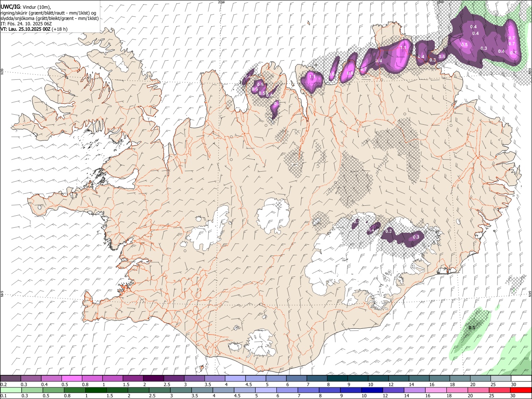The image size is (532, 399).
Task: Select the dark teal upper swatch labeled 8
Action: coord(337,379)
